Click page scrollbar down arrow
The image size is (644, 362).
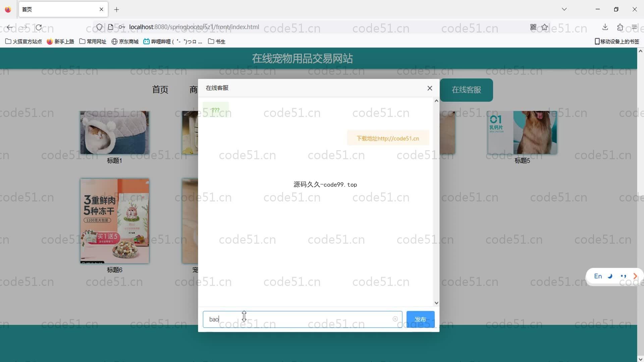click(640, 359)
